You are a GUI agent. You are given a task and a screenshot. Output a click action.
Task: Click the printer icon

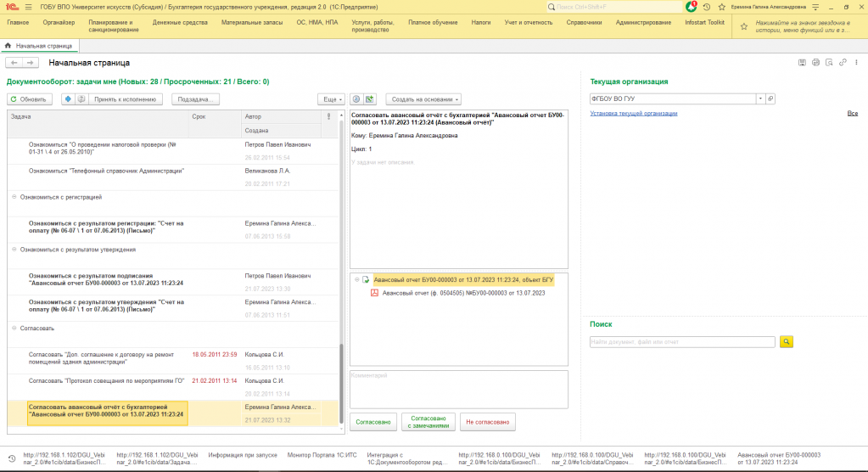tap(815, 63)
